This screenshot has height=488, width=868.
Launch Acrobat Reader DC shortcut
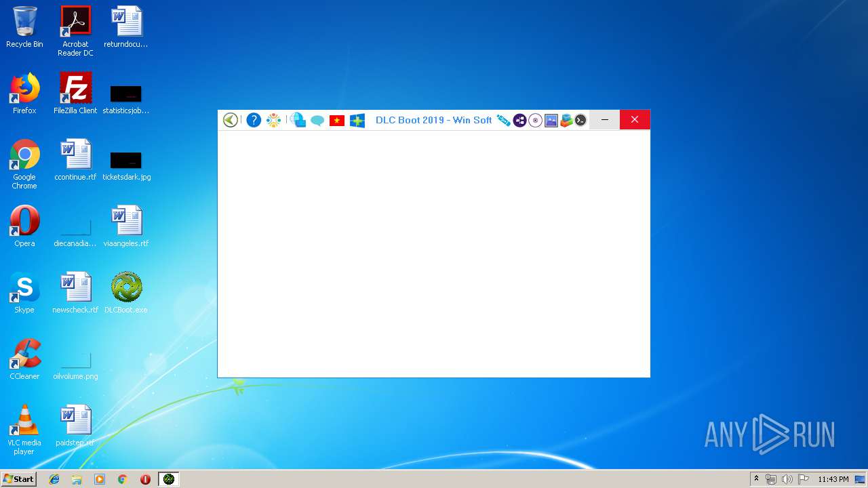pyautogui.click(x=75, y=31)
